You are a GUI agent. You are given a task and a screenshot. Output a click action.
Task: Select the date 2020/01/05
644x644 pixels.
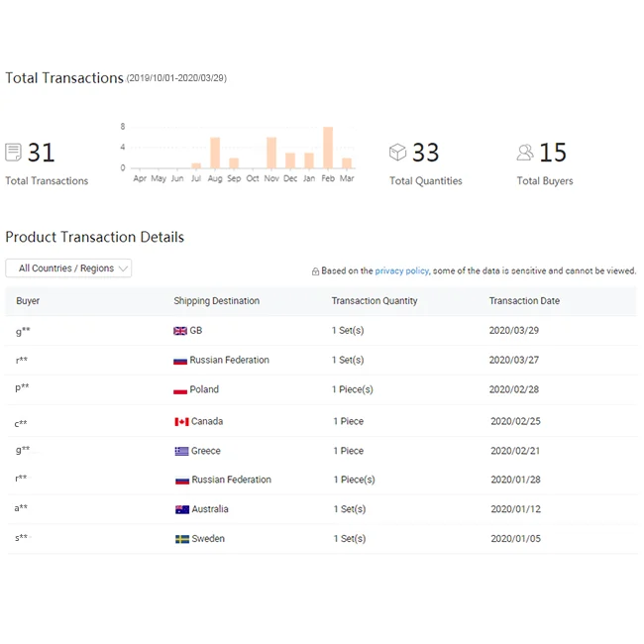(515, 539)
